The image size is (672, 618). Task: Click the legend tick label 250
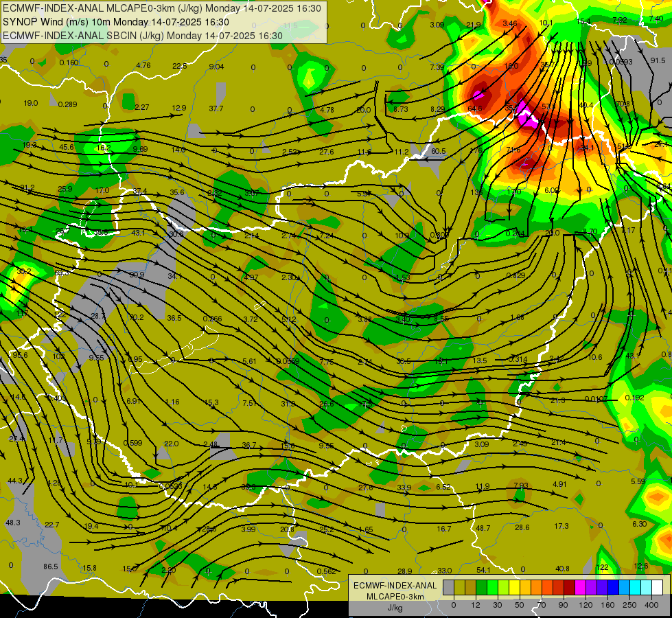click(x=630, y=605)
